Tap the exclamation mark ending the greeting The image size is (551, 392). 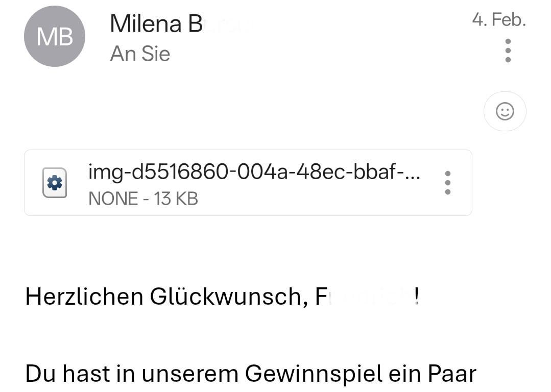click(x=416, y=297)
